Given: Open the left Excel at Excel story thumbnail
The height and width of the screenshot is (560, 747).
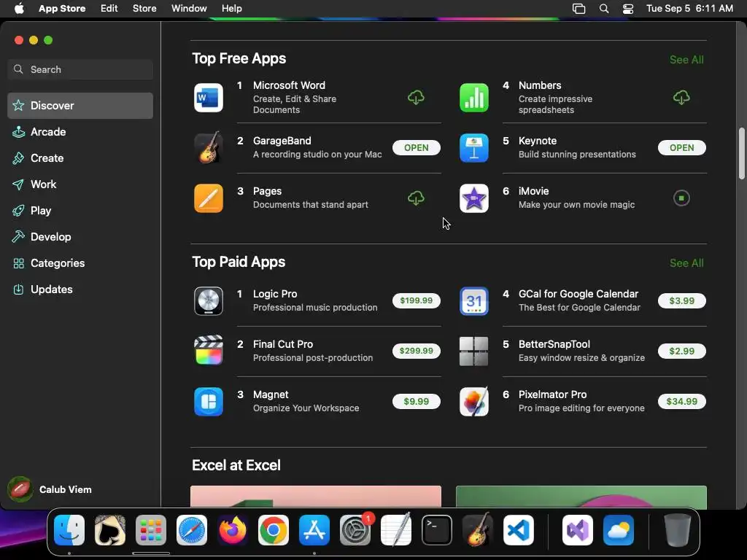Looking at the screenshot, I should click(x=315, y=496).
